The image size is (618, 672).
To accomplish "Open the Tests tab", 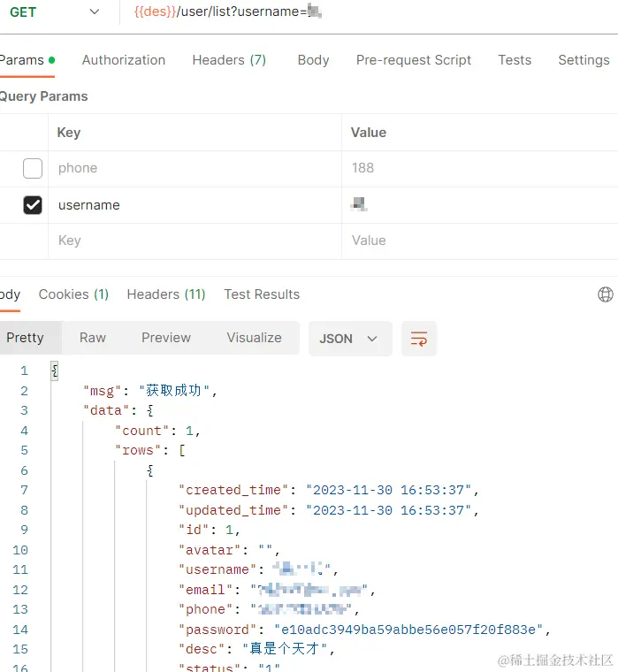I will [515, 60].
